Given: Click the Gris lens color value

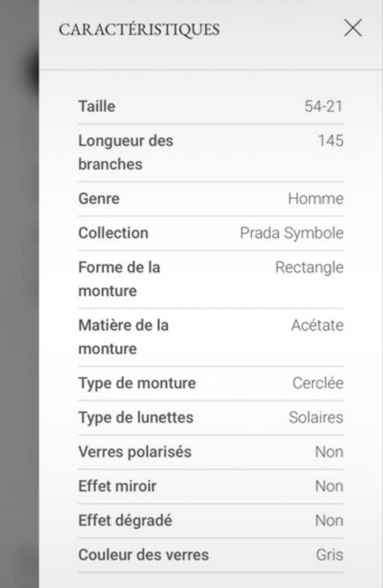Looking at the screenshot, I should point(329,555).
